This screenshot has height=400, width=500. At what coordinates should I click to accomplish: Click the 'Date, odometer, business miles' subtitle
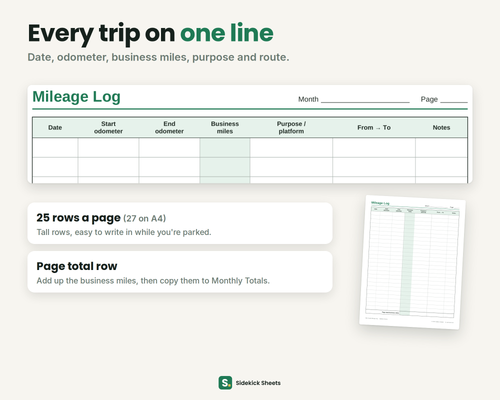tap(158, 57)
